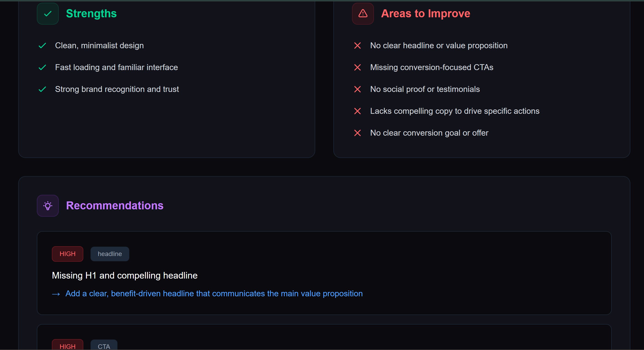Toggle the checkmark next to 'Fast loading and familiar interface'

[x=42, y=67]
